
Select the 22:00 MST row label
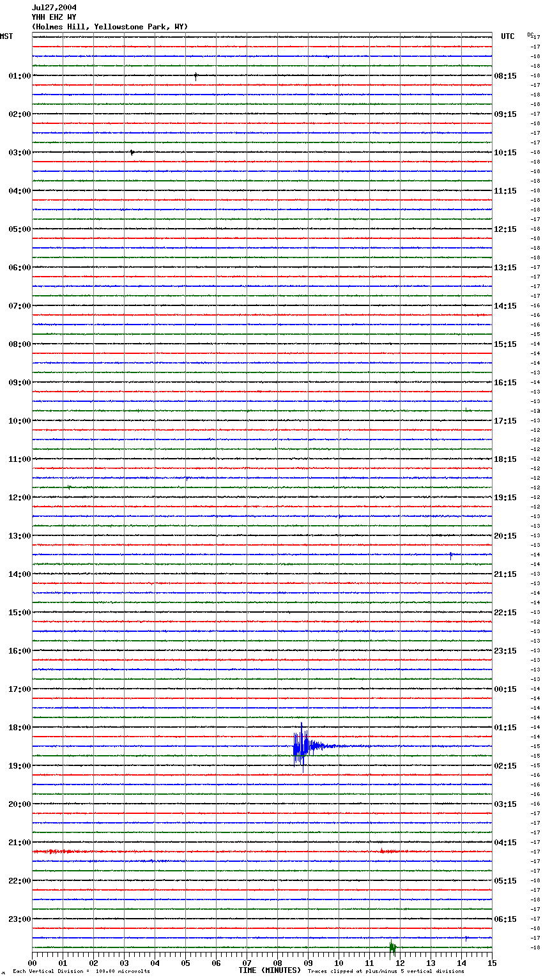click(20, 881)
